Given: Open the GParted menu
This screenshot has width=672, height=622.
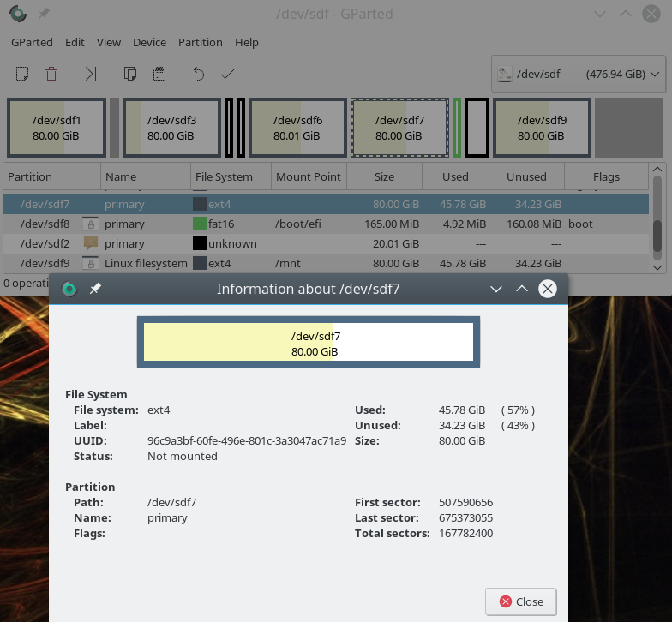Looking at the screenshot, I should pos(33,43).
